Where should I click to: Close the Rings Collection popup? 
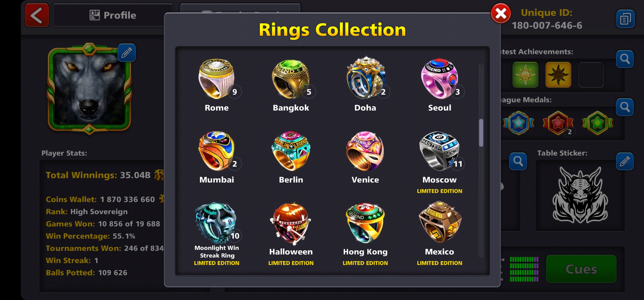(501, 13)
